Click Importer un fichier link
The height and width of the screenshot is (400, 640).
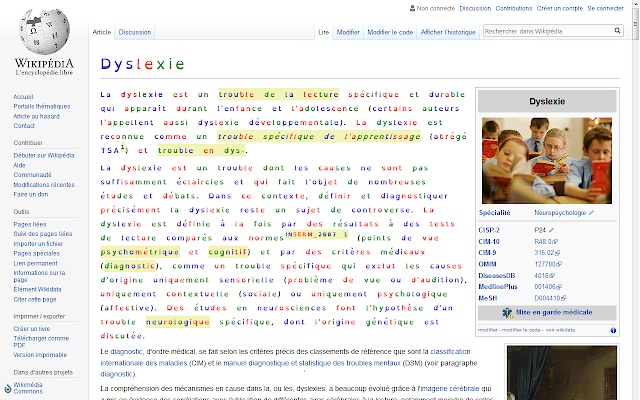click(x=38, y=244)
